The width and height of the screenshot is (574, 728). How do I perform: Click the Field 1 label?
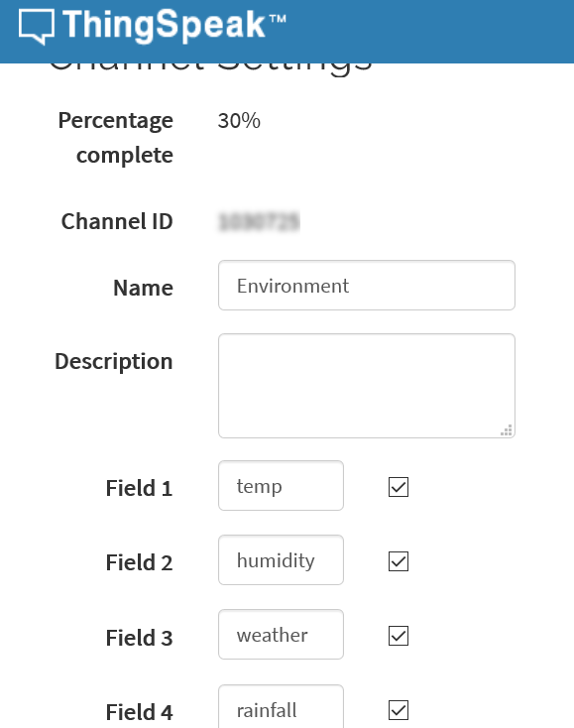(139, 488)
